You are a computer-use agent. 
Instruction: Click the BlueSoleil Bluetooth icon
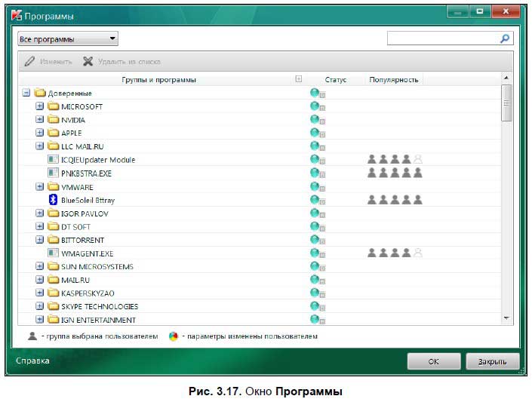coord(54,200)
